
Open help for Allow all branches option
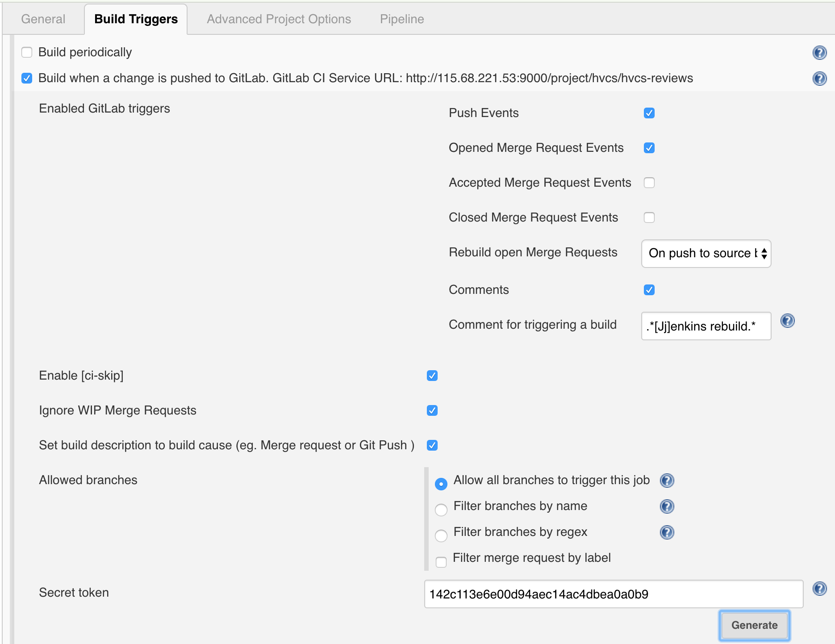(x=667, y=481)
